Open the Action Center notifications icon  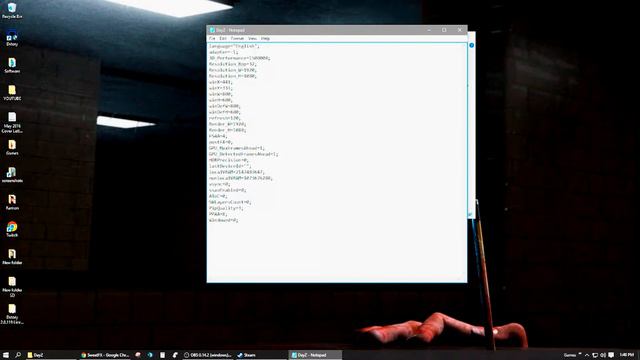611,355
